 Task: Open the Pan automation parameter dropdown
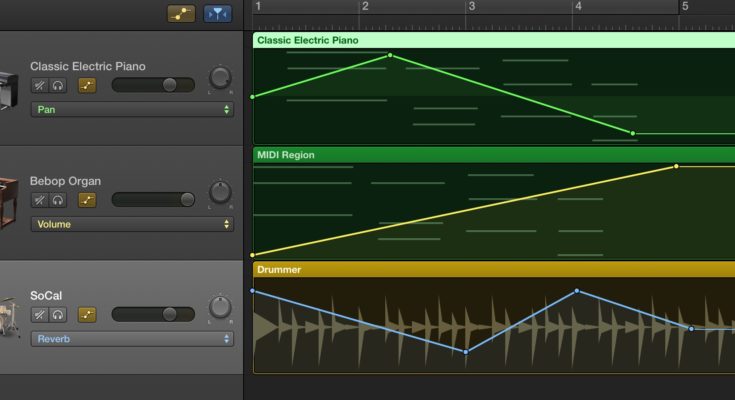[x=131, y=109]
